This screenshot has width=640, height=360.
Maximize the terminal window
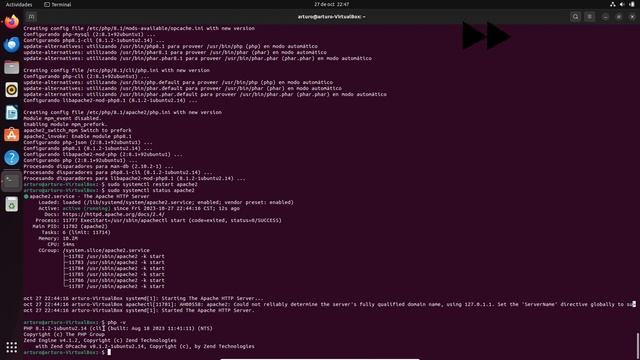click(619, 17)
